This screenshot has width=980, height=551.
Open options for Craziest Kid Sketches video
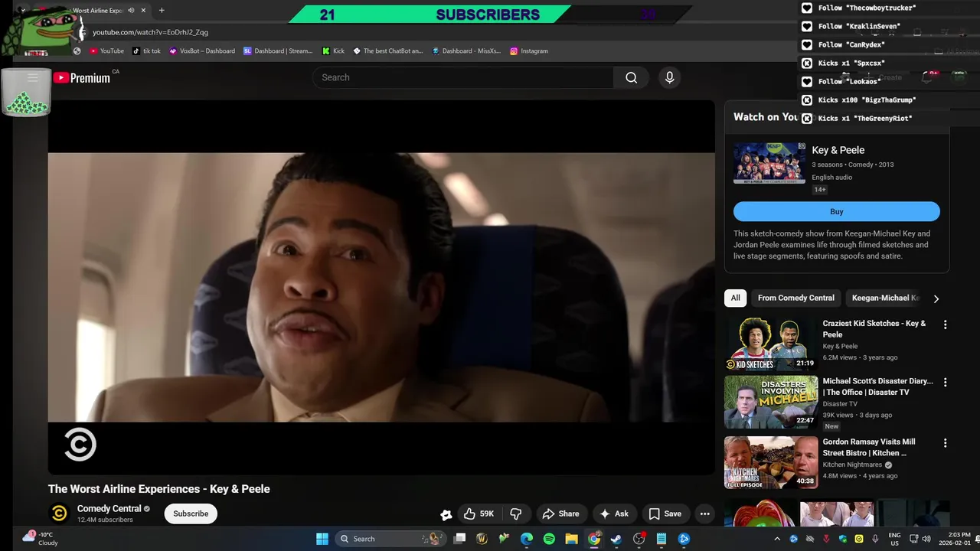point(945,324)
